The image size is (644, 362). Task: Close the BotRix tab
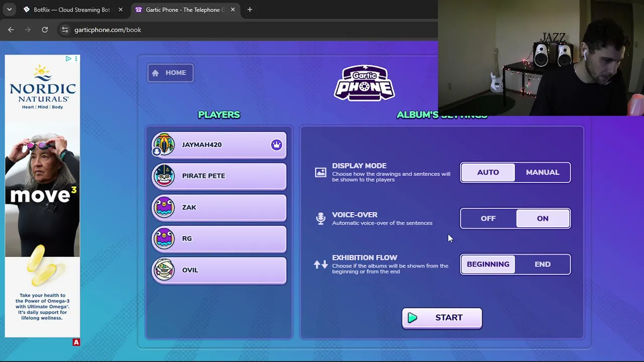point(120,10)
